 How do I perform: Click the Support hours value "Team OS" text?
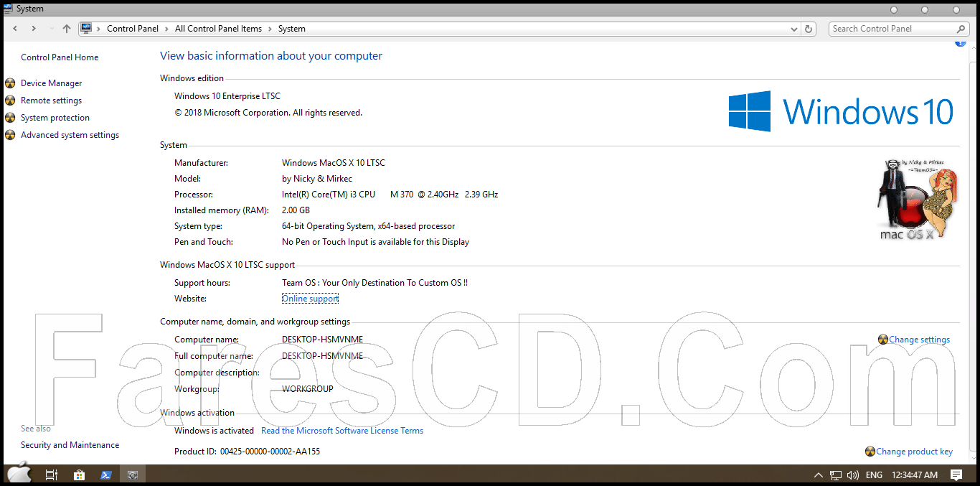coord(374,283)
